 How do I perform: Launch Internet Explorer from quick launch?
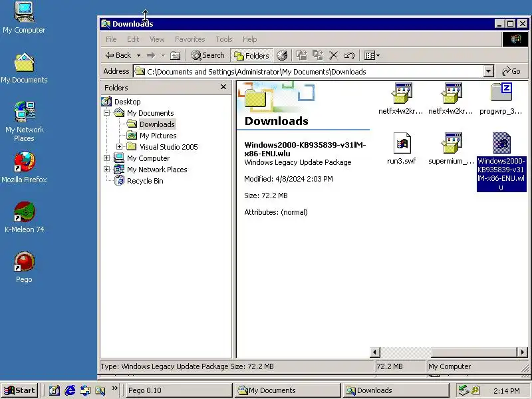click(x=70, y=390)
